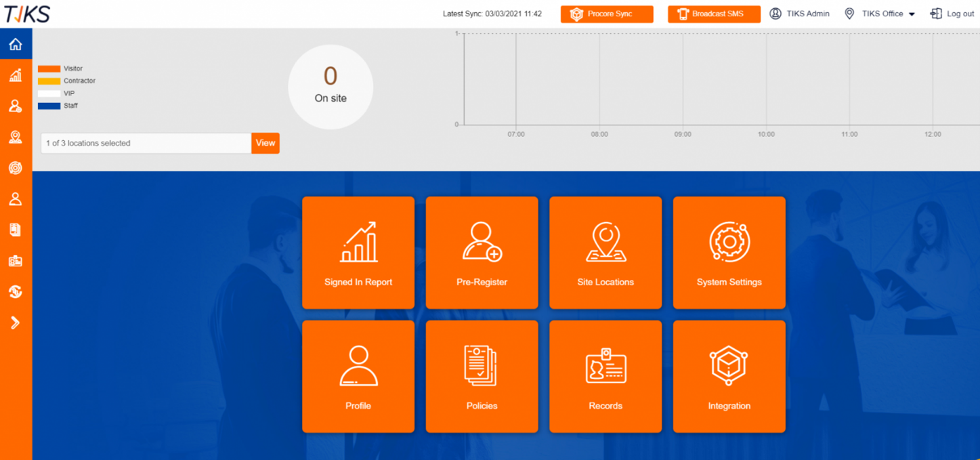Open the locations selector showing 1 of 3 selected
980x460 pixels.
[x=146, y=143]
